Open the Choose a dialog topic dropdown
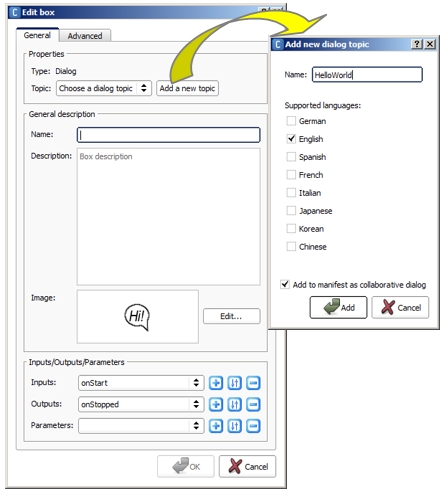 click(x=104, y=88)
